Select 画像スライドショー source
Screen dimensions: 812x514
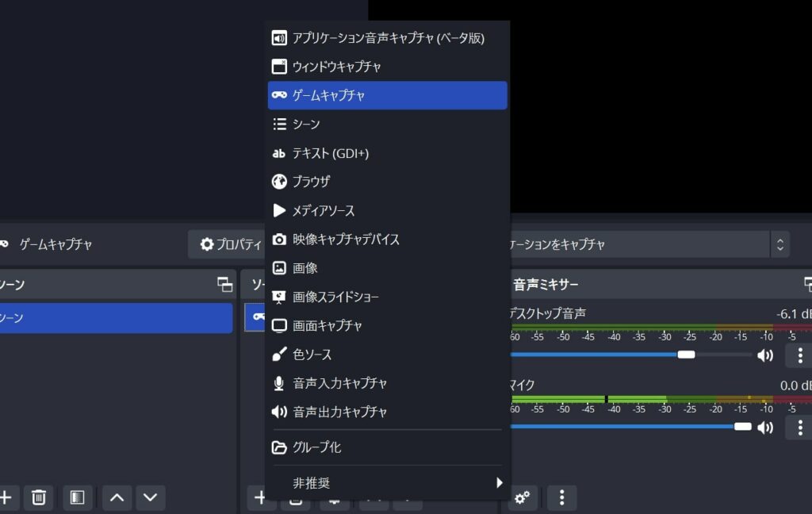pyautogui.click(x=387, y=297)
